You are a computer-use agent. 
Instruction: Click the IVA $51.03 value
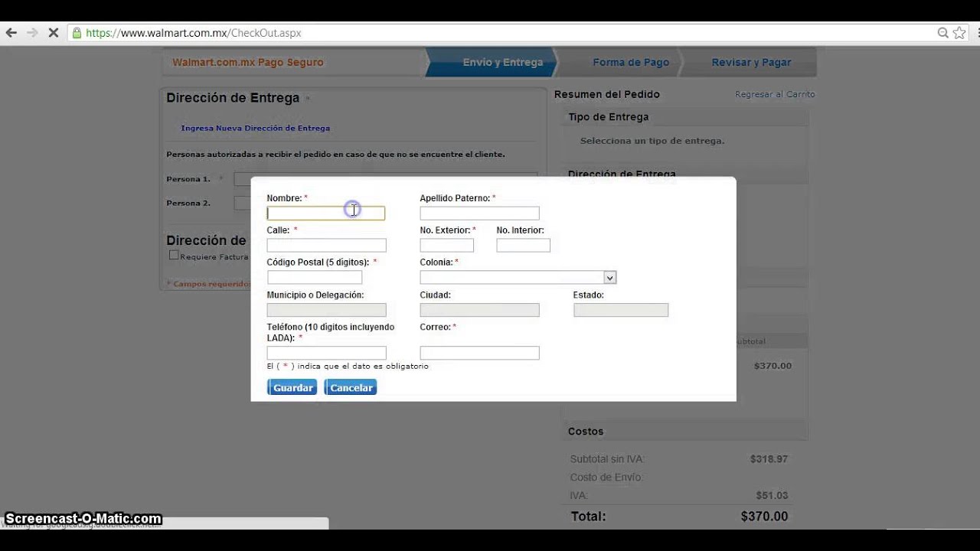click(772, 495)
